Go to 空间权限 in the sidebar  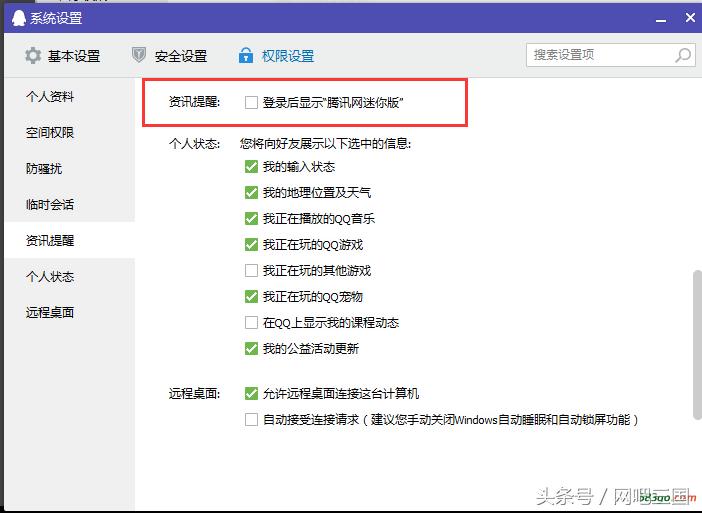[x=50, y=132]
